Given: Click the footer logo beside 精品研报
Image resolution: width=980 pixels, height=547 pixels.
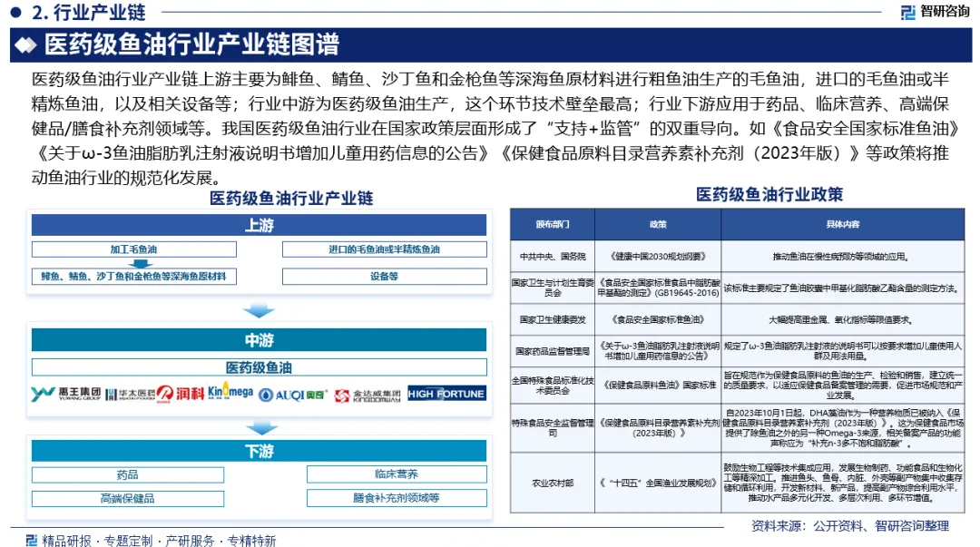Looking at the screenshot, I should coord(31,540).
